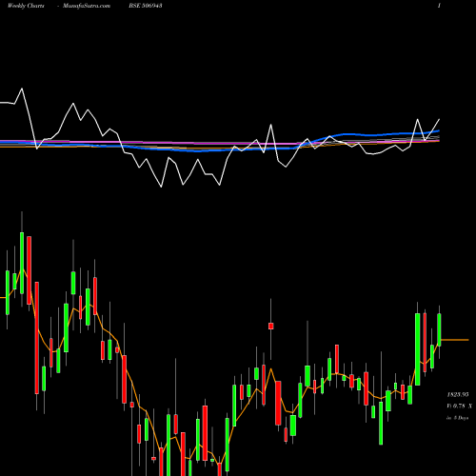Click the 'MunafaSutra.com' site name
The height and width of the screenshot is (476, 476).
click(87, 6)
